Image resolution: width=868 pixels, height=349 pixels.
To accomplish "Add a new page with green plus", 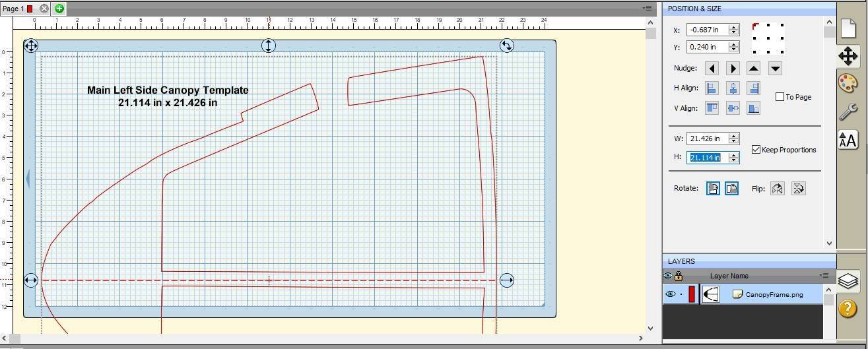I will point(59,9).
